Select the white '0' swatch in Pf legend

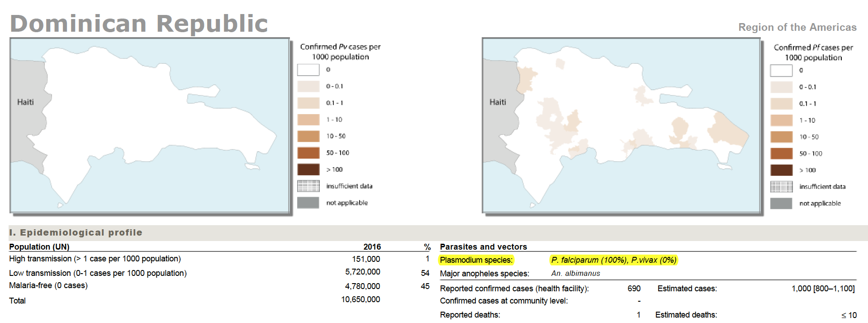(781, 70)
